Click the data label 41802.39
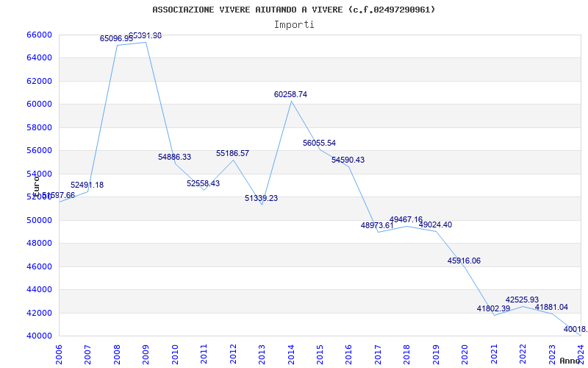This screenshot has width=588, height=368. pos(493,308)
